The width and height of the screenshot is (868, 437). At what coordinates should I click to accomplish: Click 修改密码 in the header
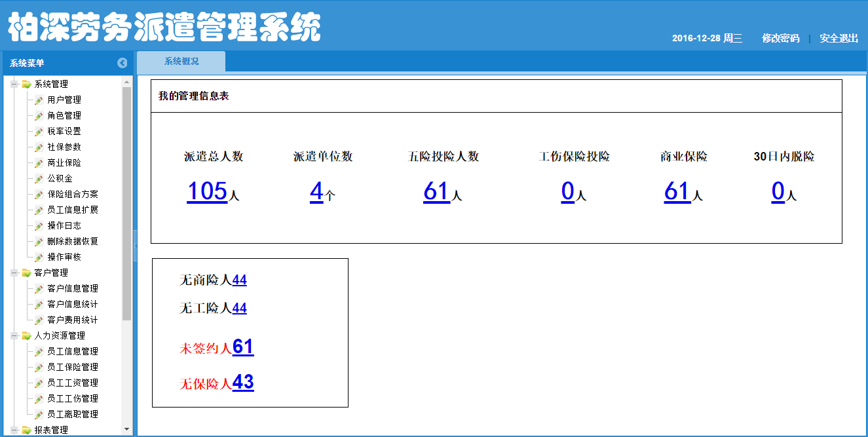point(780,39)
